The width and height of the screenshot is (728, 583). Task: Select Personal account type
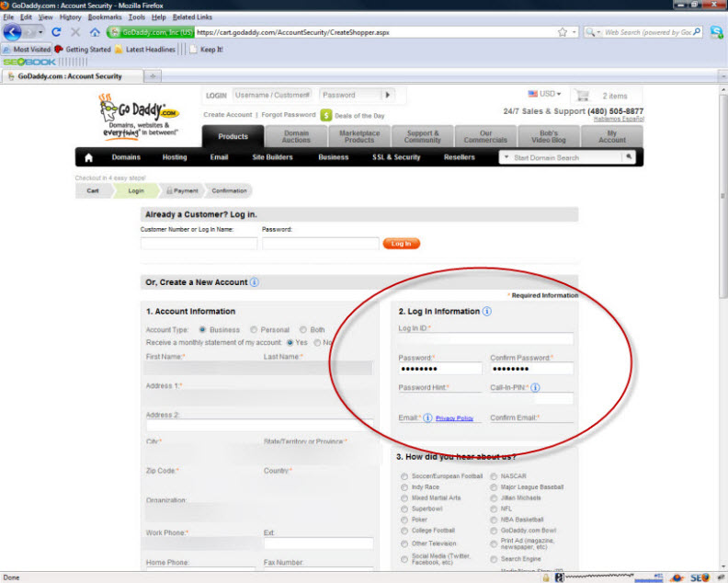pyautogui.click(x=254, y=329)
